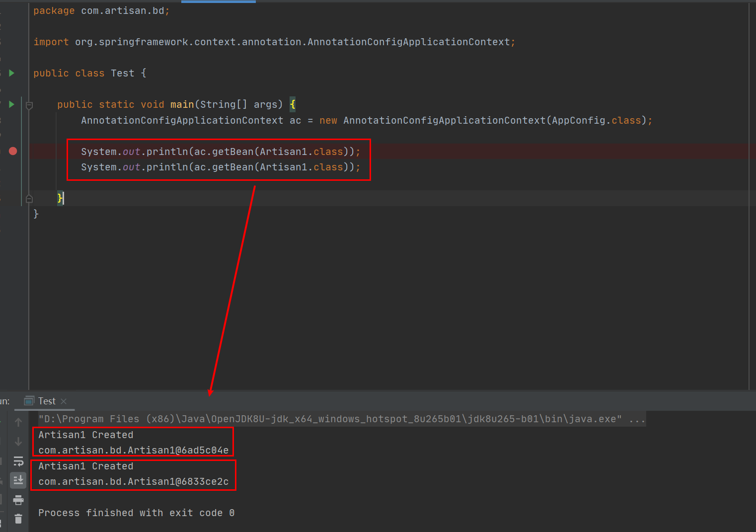Viewport: 756px width, 532px height.
Task: Remove the red breakpoint in the gutter
Action: pyautogui.click(x=13, y=151)
